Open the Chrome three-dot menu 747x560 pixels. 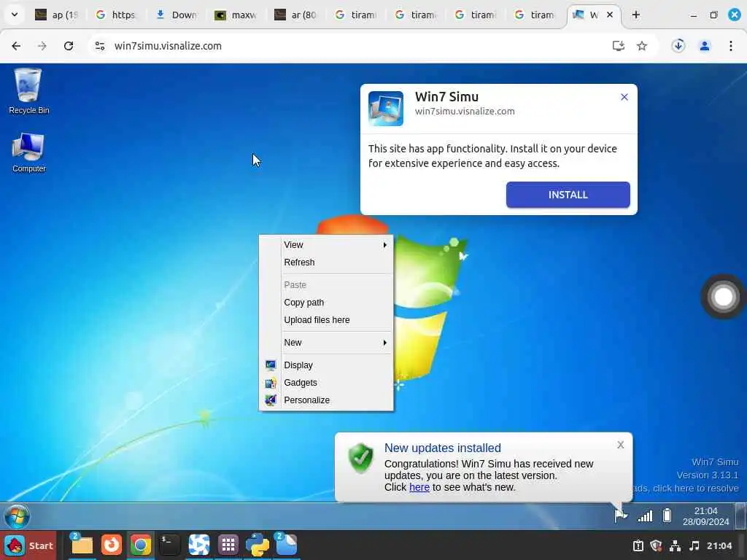(731, 46)
